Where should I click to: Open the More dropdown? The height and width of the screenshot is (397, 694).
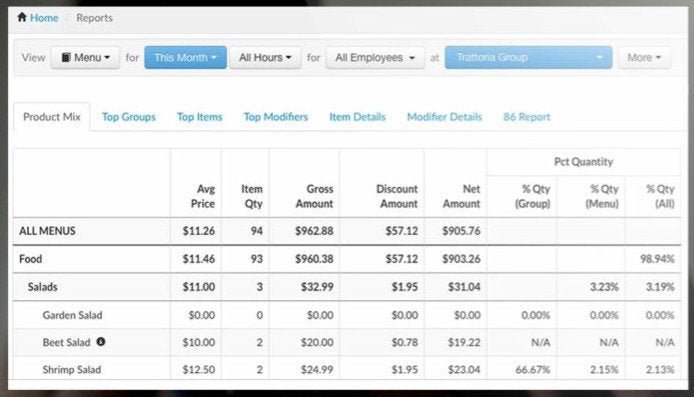(x=644, y=58)
